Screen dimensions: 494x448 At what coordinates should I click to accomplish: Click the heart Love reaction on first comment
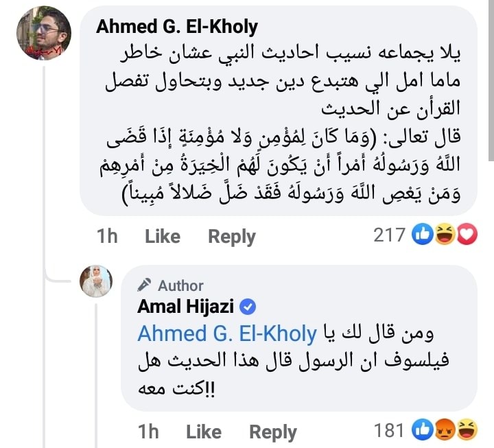(x=467, y=234)
